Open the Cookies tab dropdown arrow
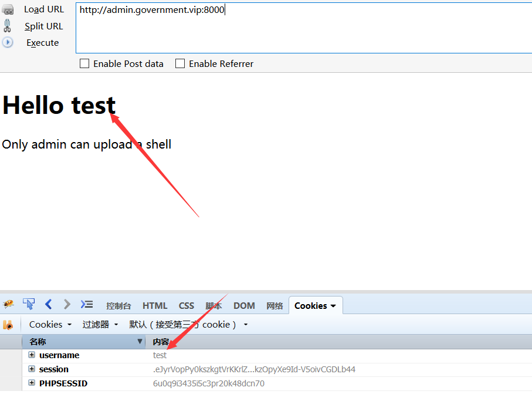532x411 pixels. coord(333,306)
